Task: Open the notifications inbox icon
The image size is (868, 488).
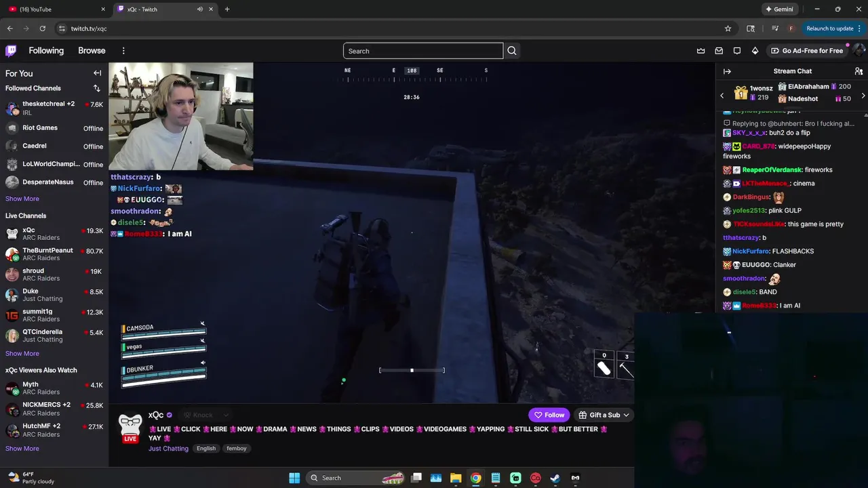Action: 719,51
